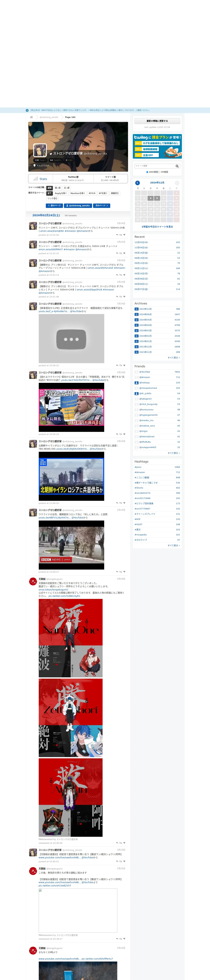Toggle リンク含む filter
Image resolution: width=210 pixels, height=980 pixels.
tap(53, 199)
